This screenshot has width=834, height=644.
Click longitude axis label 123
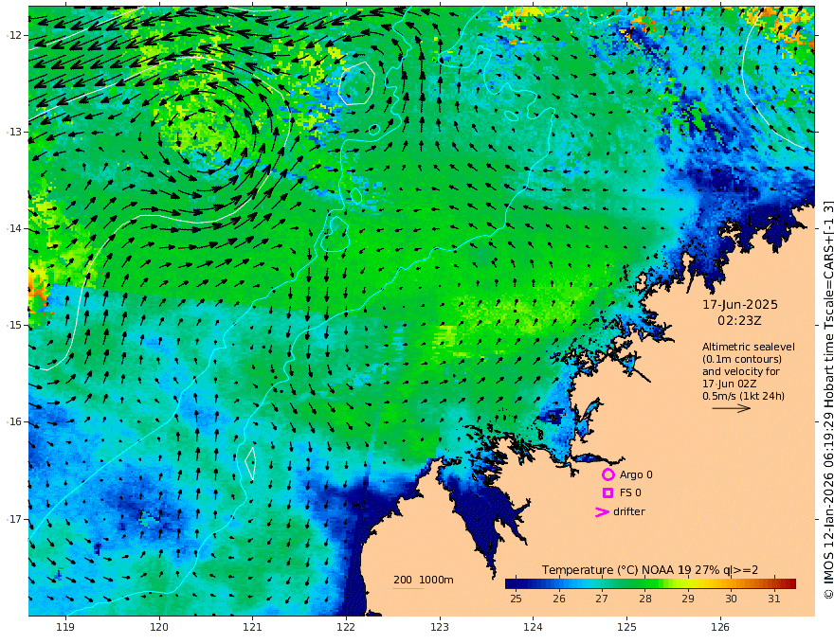(x=440, y=628)
